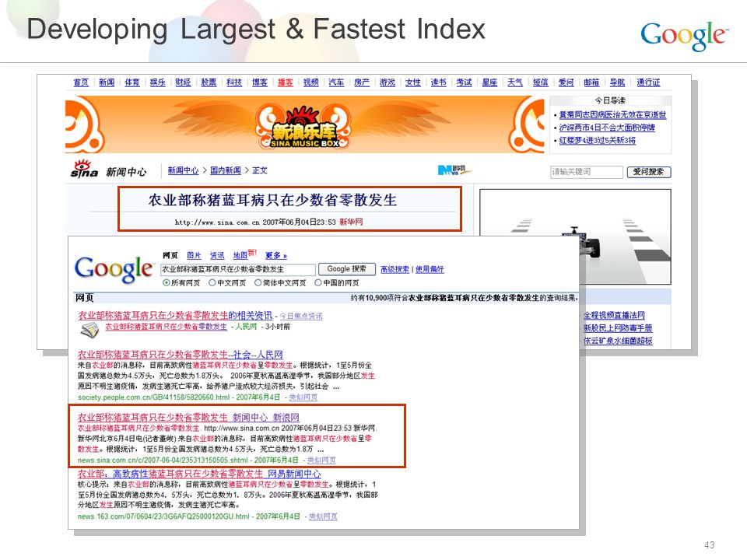Open headline 沪深两市4日不会大面积停牌
747x560 pixels.
click(607, 128)
